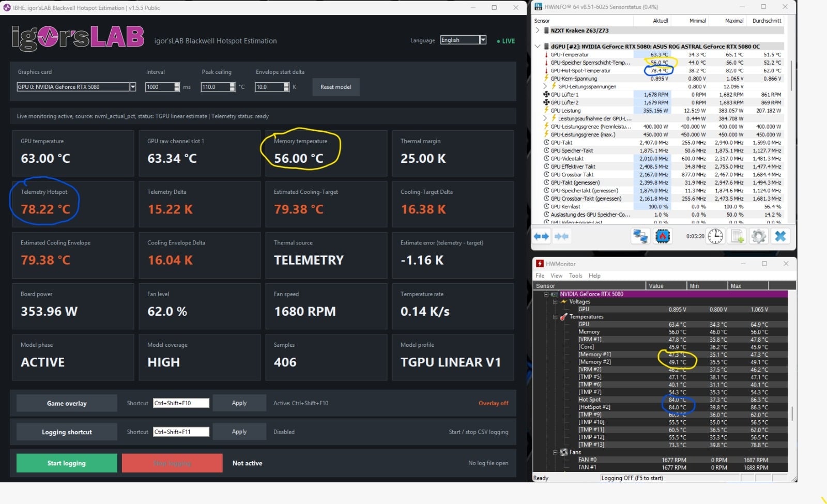Collapse Voltages node in HWMonitor
This screenshot has height=504, width=827.
[x=555, y=301]
